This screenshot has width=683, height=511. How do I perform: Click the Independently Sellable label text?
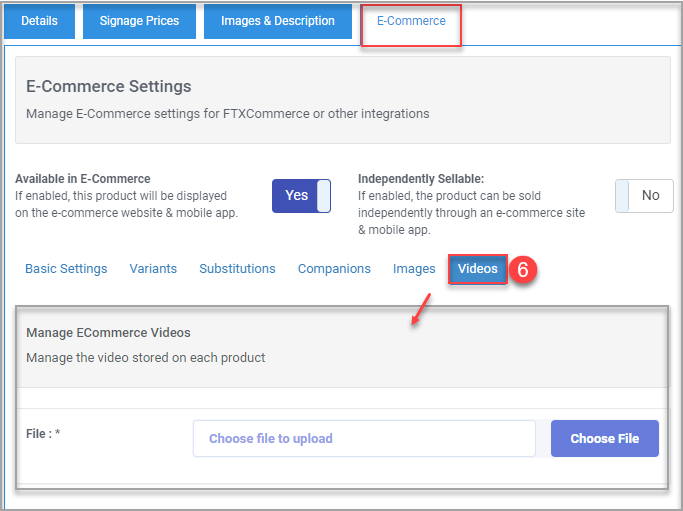click(421, 179)
